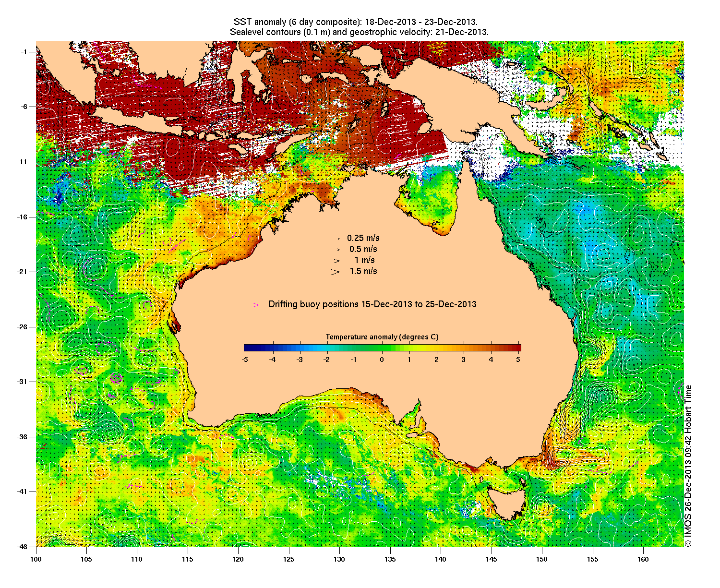Click the longitude axis label '110'
Image resolution: width=720 pixels, height=588 pixels.
[137, 559]
